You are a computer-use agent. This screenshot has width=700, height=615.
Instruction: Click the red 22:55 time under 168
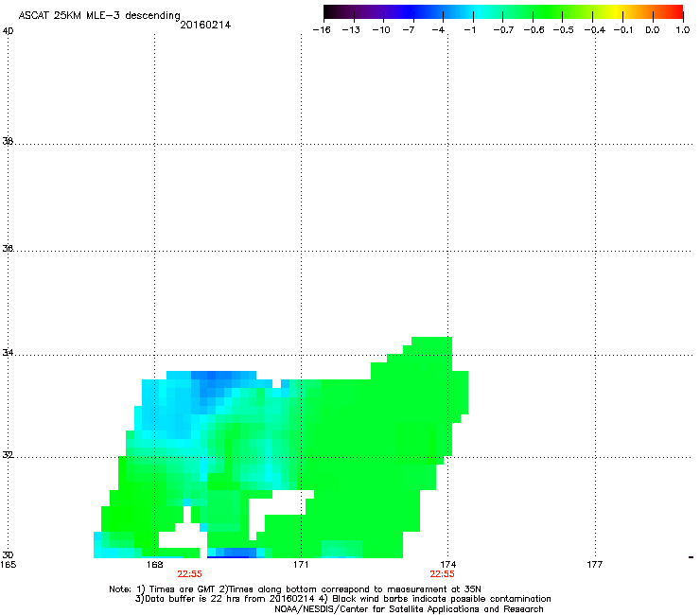[190, 574]
